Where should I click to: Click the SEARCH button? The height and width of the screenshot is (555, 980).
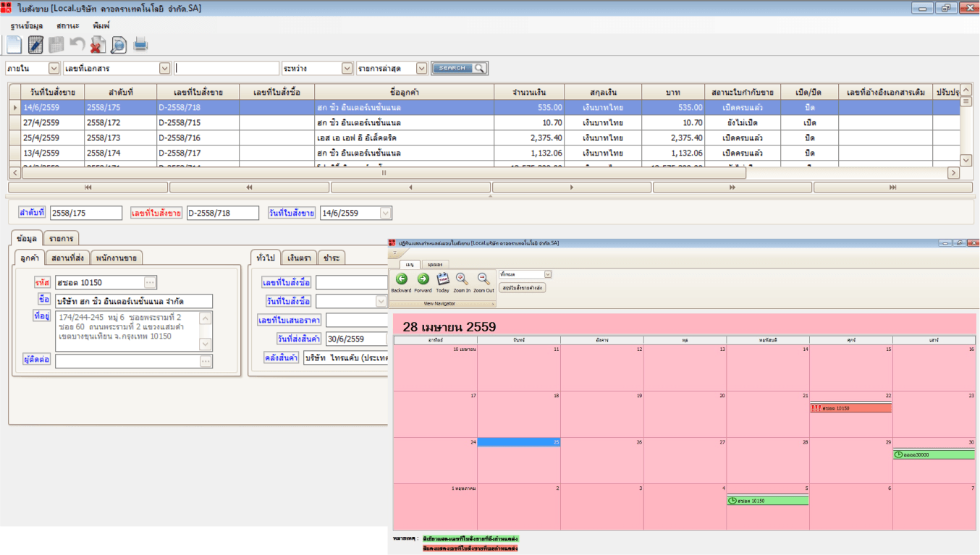[460, 68]
